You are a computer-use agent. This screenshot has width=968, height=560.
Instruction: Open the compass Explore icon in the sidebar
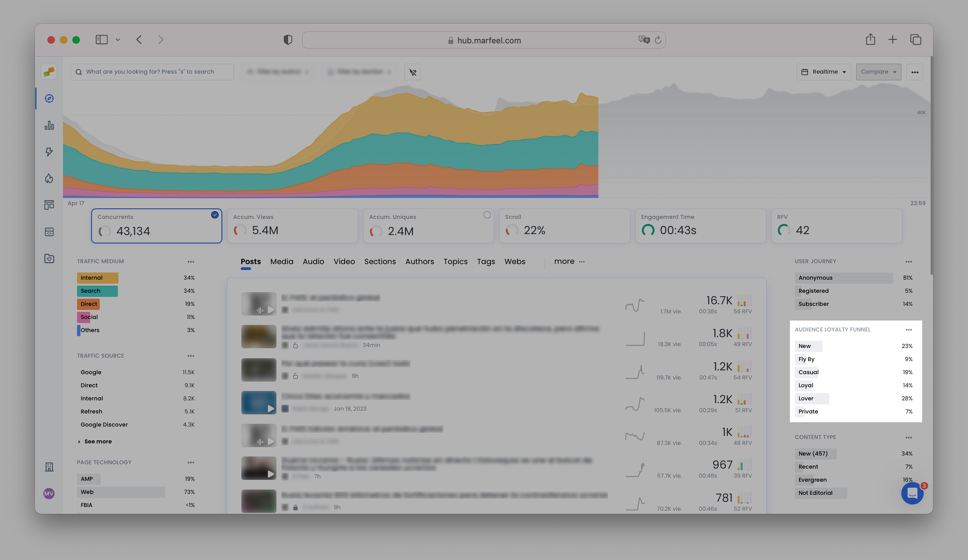tap(49, 98)
